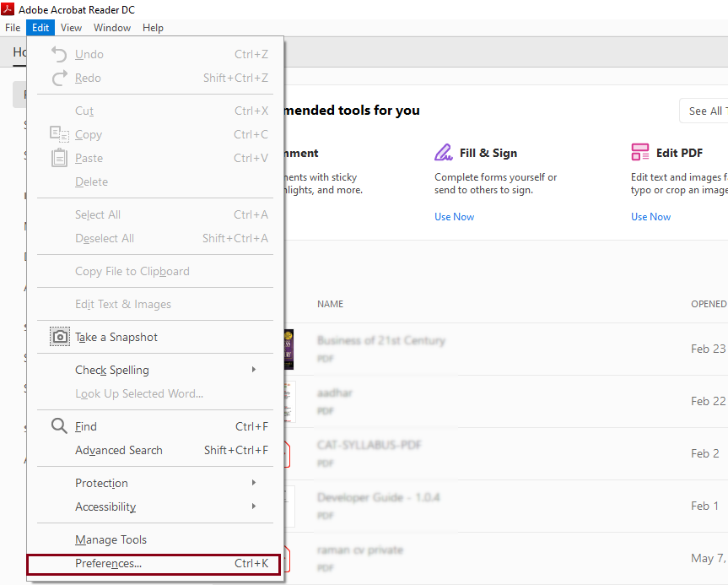Open the Business of 21st Century file
The height and width of the screenshot is (585, 728).
coord(380,340)
